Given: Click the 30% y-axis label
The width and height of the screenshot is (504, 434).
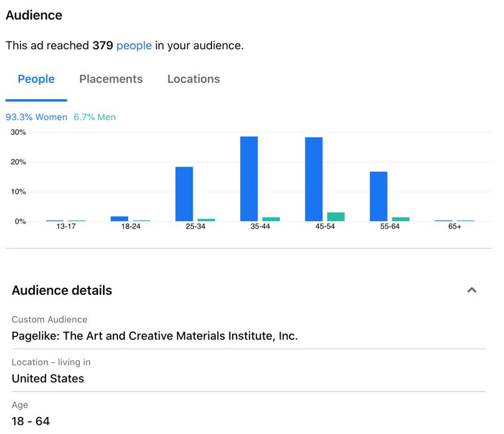Looking at the screenshot, I should (x=18, y=132).
